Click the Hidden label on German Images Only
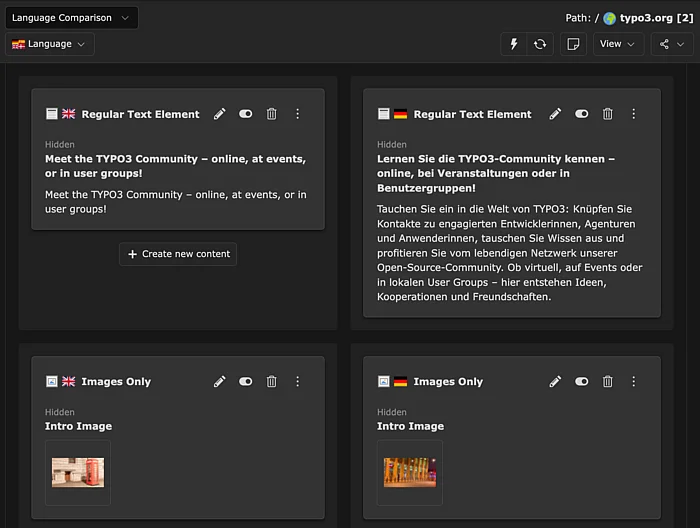The width and height of the screenshot is (700, 528). click(x=392, y=412)
